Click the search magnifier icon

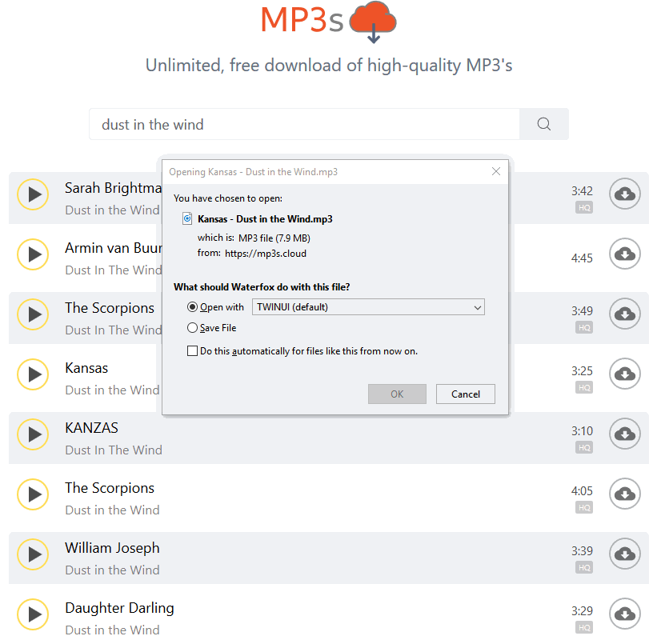[x=544, y=124]
